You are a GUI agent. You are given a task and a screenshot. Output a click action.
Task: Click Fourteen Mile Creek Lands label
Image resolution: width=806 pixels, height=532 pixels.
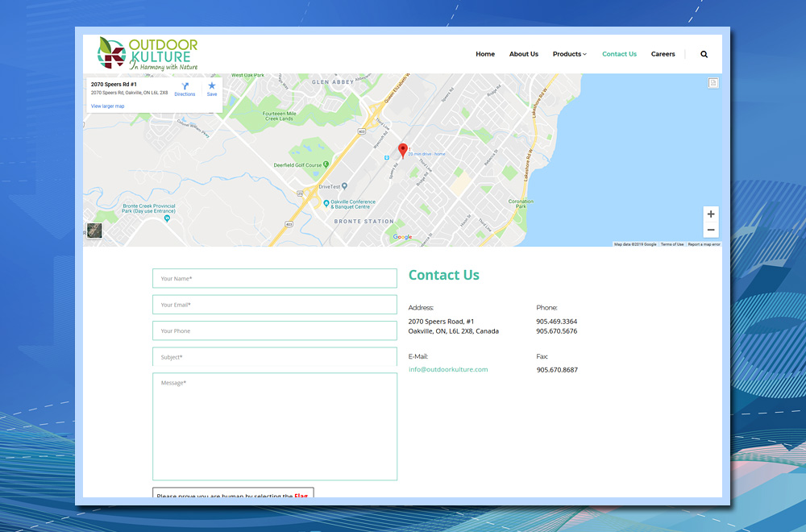279,116
